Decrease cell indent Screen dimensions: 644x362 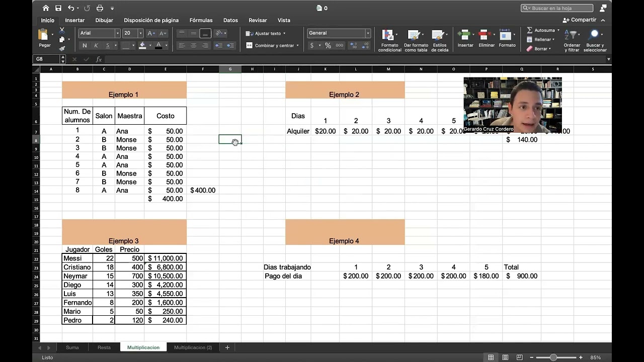click(x=219, y=45)
